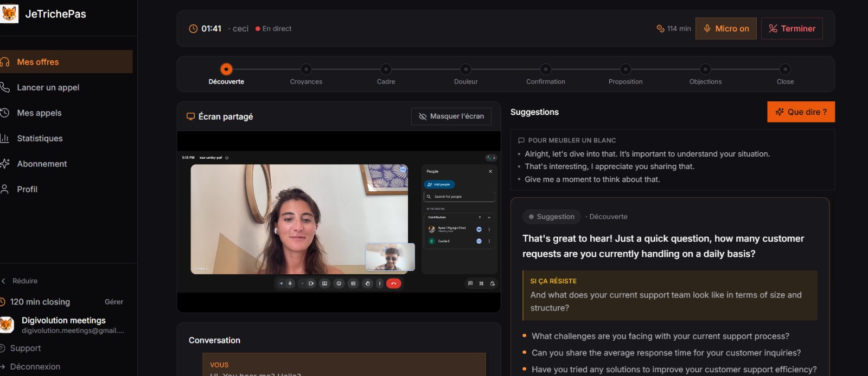Select the Proposition stage

626,69
